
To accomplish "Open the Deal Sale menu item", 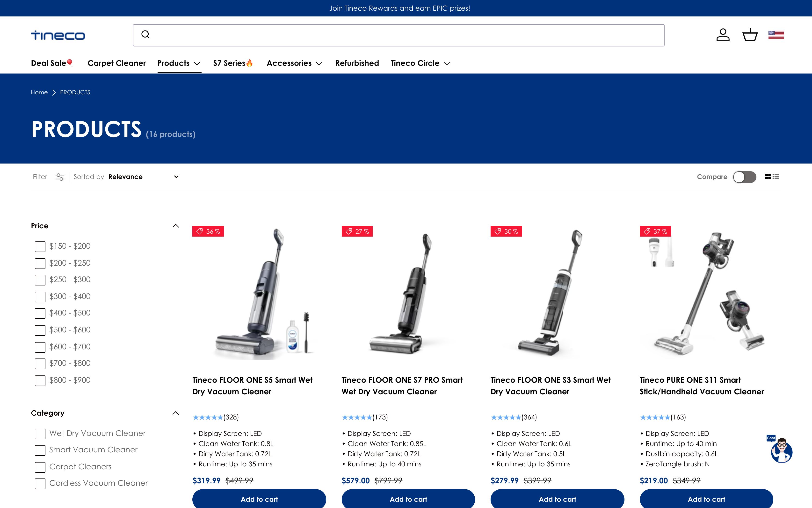I will (x=52, y=63).
